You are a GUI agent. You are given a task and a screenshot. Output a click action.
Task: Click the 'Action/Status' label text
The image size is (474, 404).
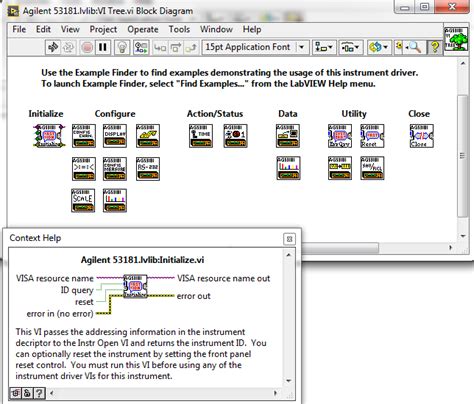coord(215,114)
